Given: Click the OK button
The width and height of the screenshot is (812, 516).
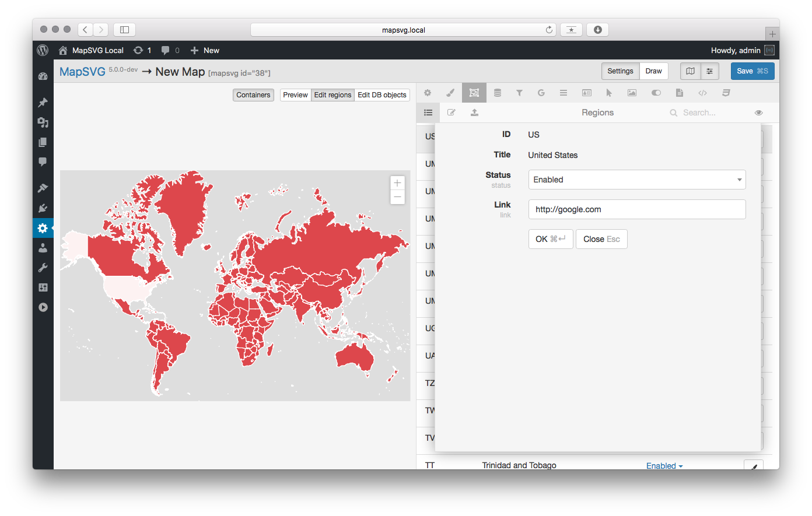Looking at the screenshot, I should tap(551, 239).
